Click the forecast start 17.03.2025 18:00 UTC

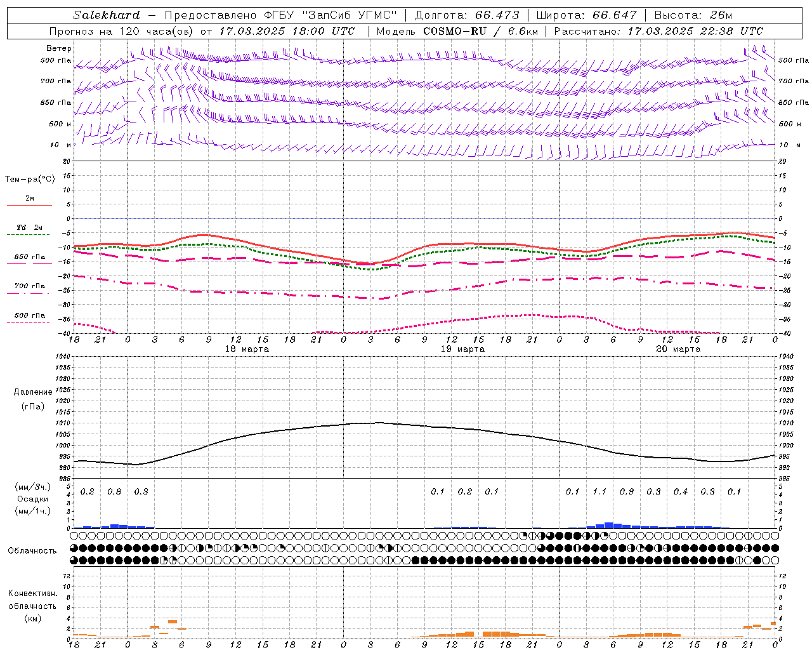287,31
